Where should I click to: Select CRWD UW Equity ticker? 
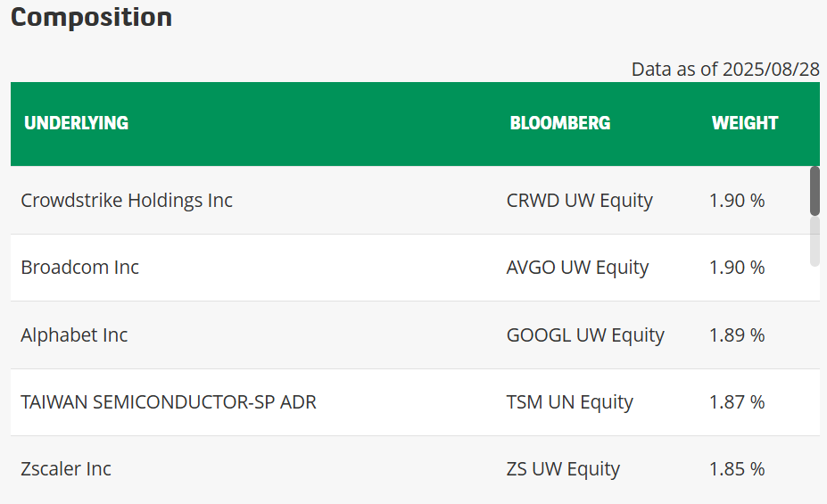click(x=580, y=201)
